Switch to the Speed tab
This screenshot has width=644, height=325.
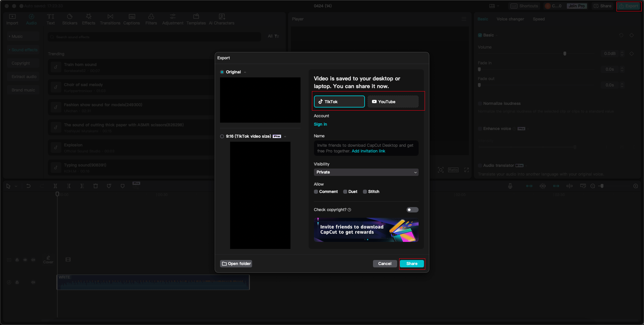click(539, 19)
